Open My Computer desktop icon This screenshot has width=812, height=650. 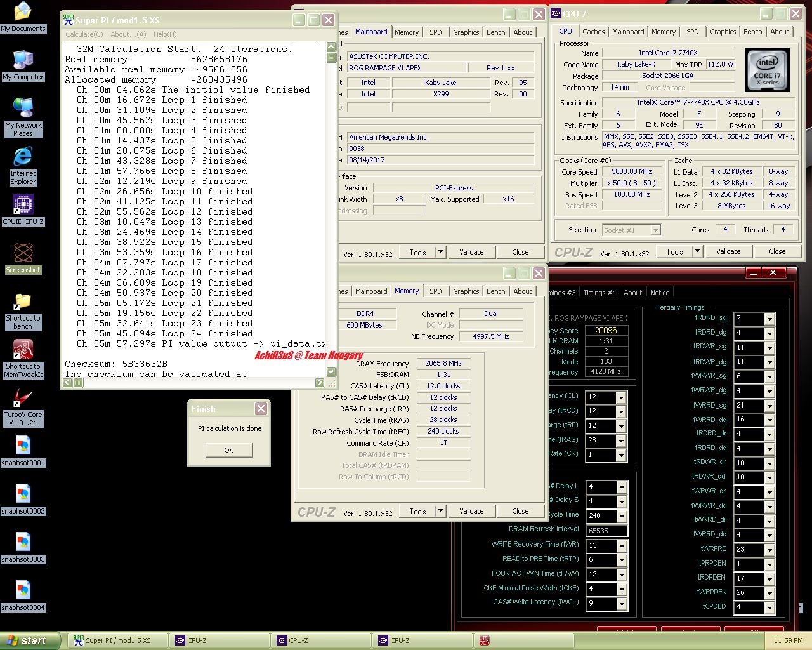23,65
